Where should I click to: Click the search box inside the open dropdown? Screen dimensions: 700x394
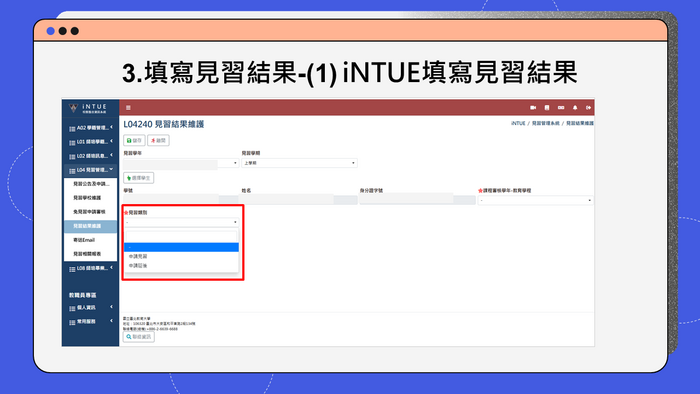click(x=181, y=236)
